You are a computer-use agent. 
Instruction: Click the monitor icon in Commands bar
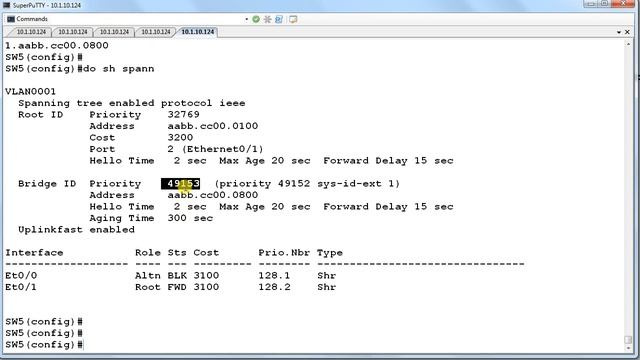coord(293,19)
